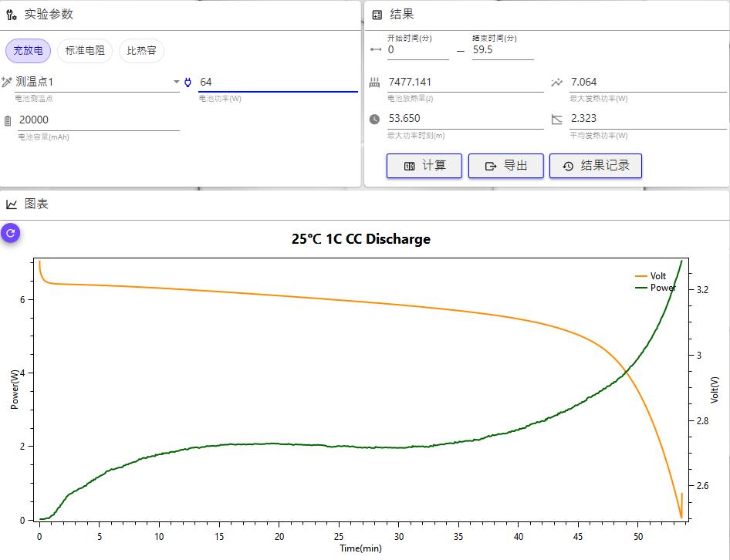Open the 测温点1 dropdown arrow
Image resolution: width=730 pixels, height=560 pixels.
coord(176,82)
